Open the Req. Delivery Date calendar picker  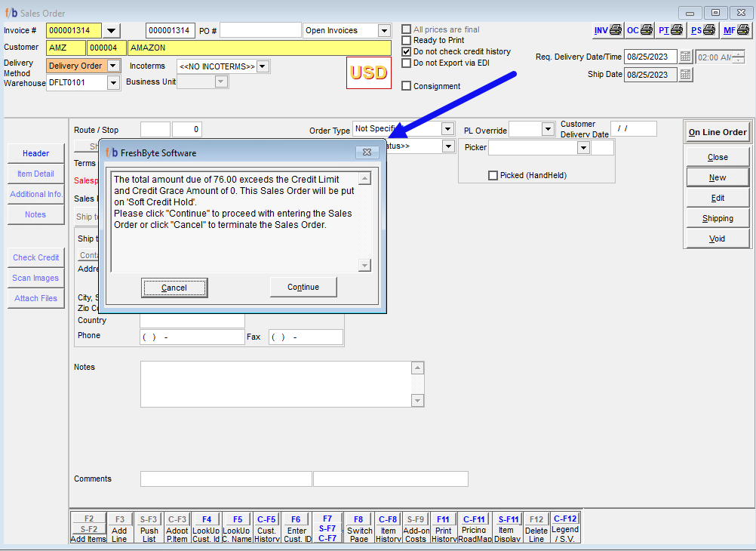tap(686, 57)
